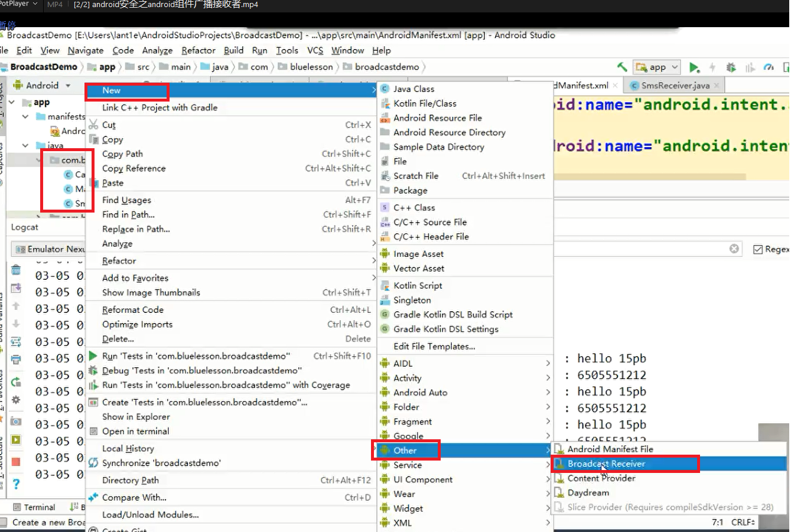Click the src breadcrumb
The height and width of the screenshot is (532, 791).
138,67
